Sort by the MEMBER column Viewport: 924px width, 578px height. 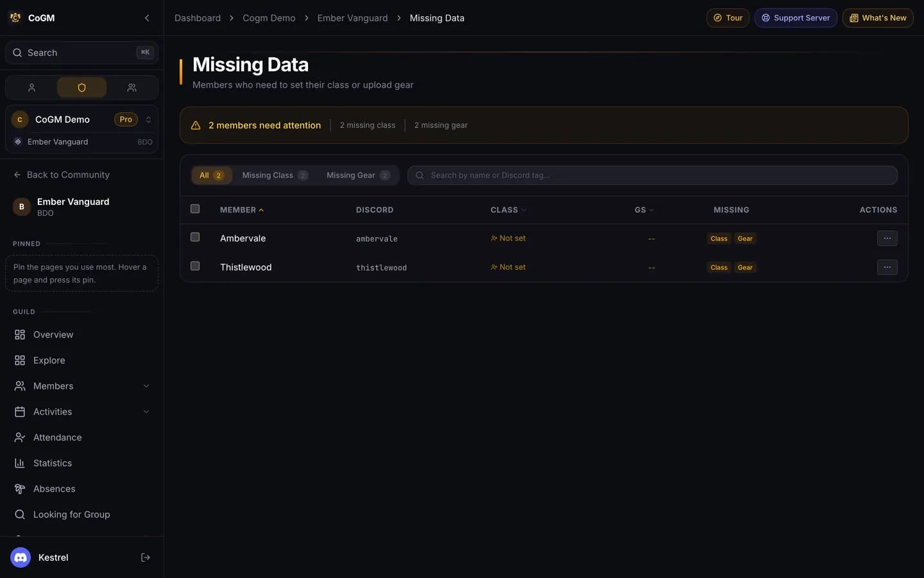242,210
